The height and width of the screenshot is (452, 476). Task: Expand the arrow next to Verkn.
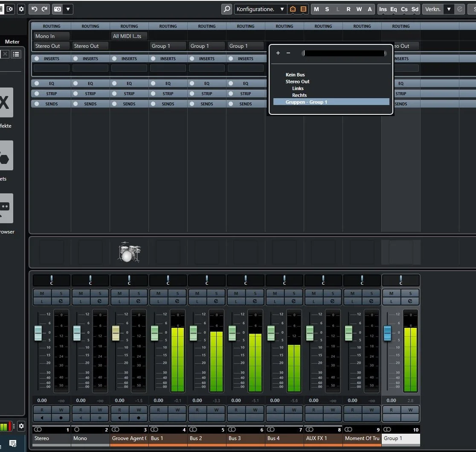[449, 9]
